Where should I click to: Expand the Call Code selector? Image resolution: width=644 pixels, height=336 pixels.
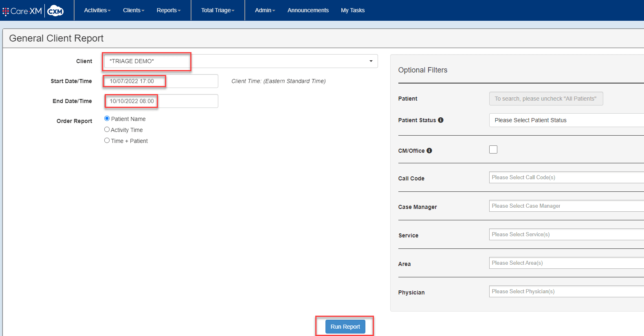tap(566, 178)
